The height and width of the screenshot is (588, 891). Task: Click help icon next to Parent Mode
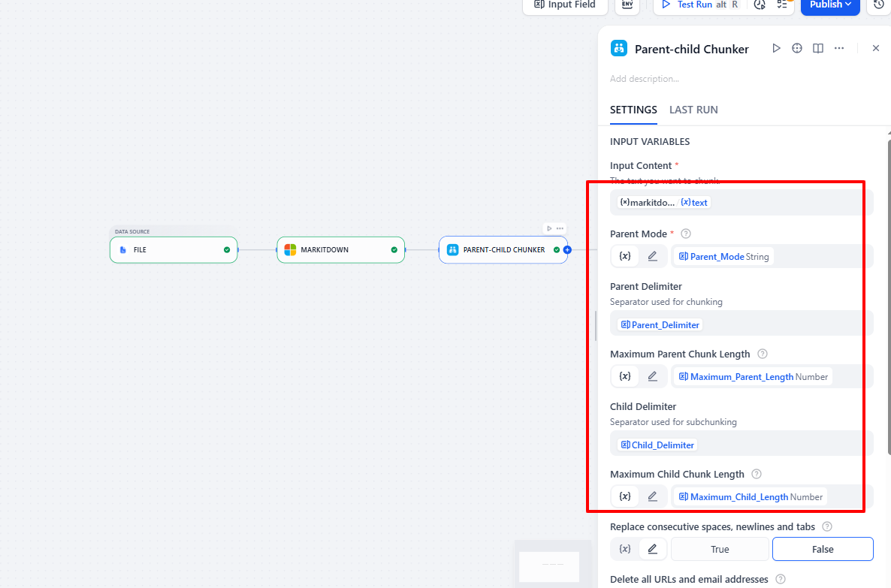(x=685, y=234)
